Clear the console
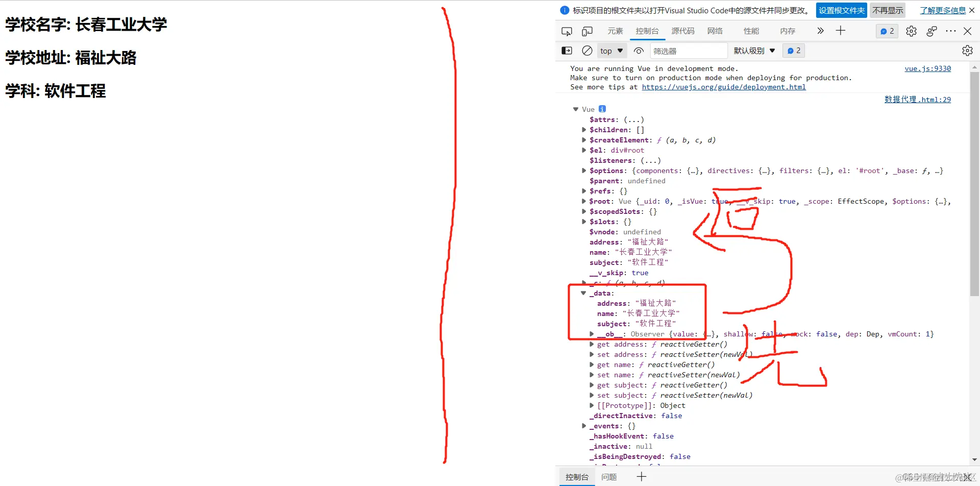This screenshot has height=486, width=980. tap(587, 51)
